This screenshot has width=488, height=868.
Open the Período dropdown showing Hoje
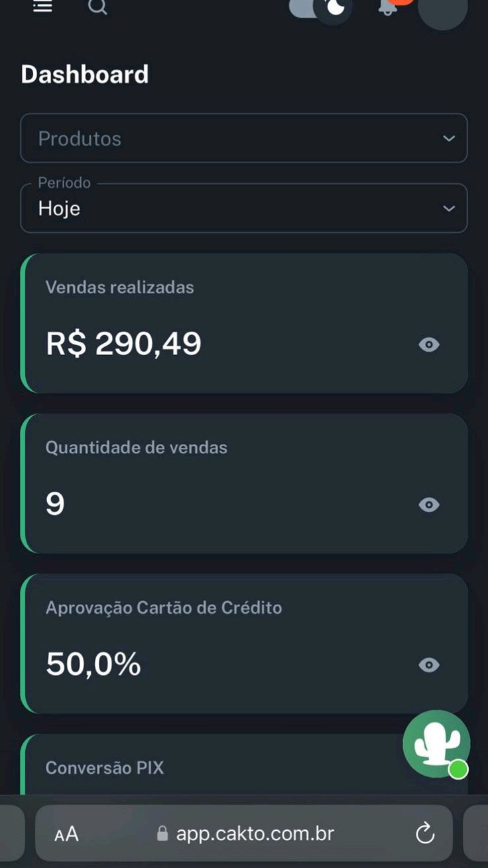[x=243, y=208]
